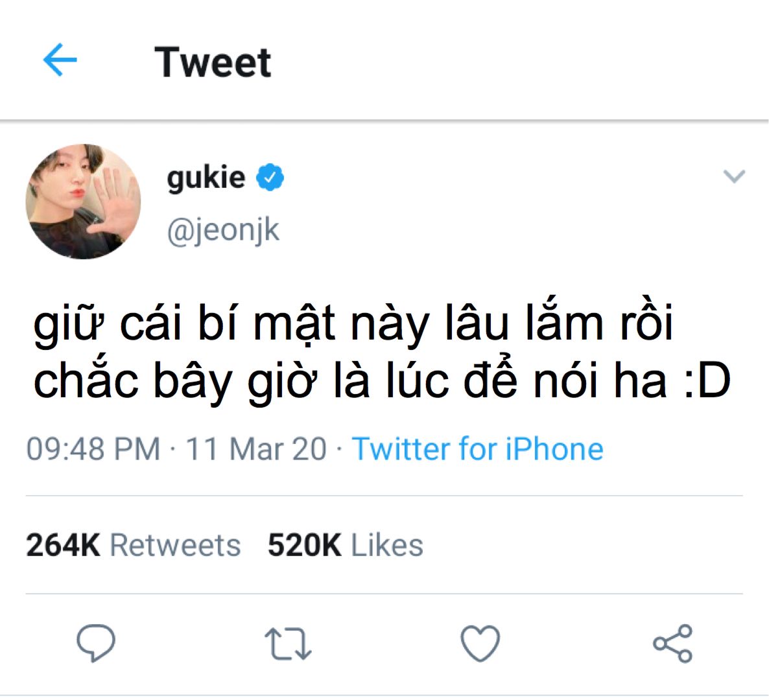Like the tweet with the heart icon

[x=480, y=644]
